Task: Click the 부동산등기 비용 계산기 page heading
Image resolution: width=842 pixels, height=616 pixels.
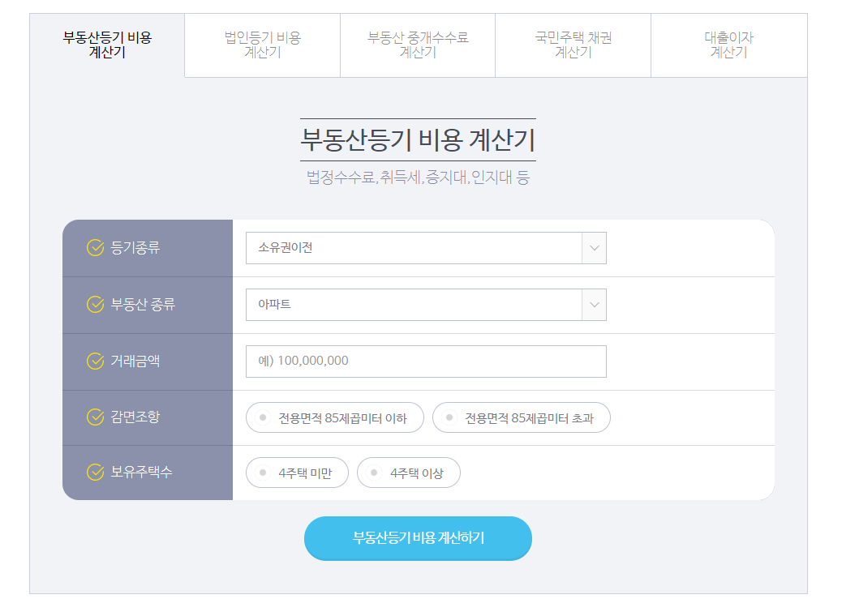Action: coord(418,140)
